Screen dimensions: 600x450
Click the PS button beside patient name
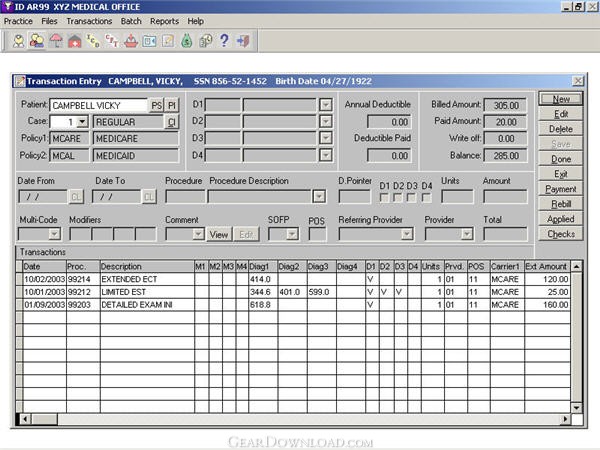(x=157, y=105)
